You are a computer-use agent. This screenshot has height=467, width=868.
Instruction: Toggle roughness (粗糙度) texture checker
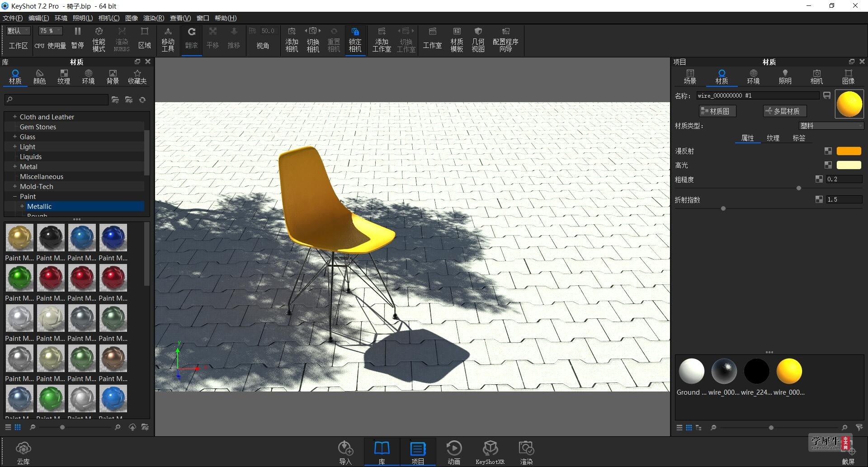click(x=819, y=179)
